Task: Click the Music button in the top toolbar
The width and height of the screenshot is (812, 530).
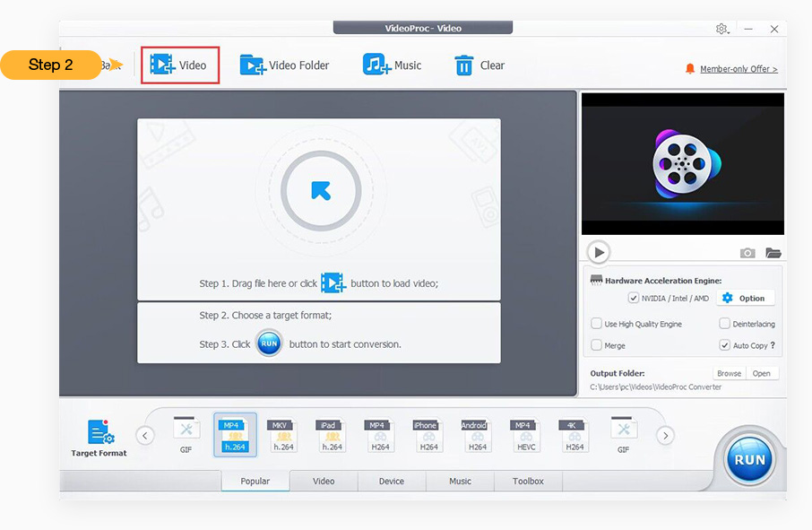Action: point(392,65)
